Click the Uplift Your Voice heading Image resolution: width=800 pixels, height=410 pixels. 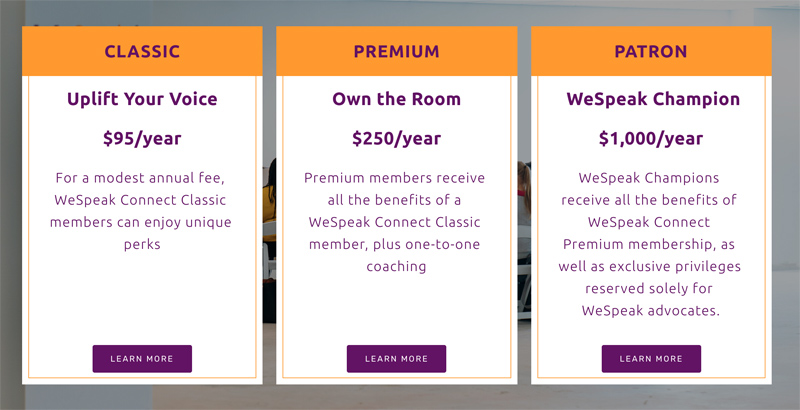pyautogui.click(x=142, y=99)
